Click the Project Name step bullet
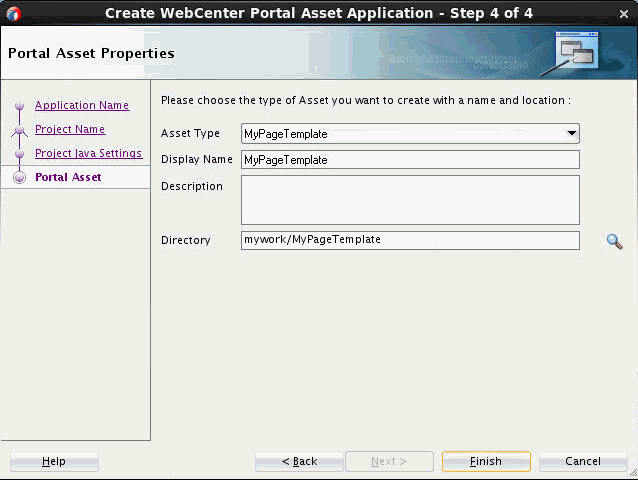The image size is (638, 480). tap(19, 130)
